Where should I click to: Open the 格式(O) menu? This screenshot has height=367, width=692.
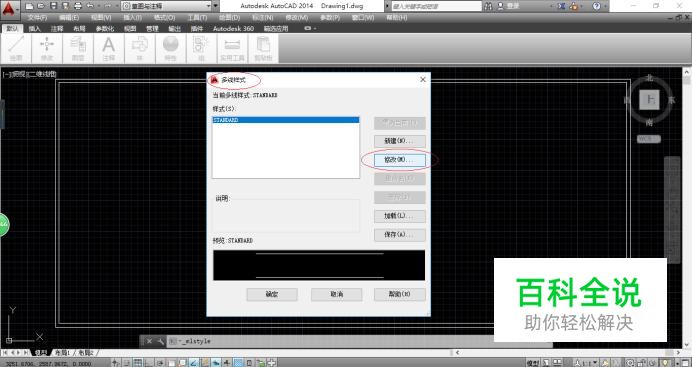(x=165, y=18)
